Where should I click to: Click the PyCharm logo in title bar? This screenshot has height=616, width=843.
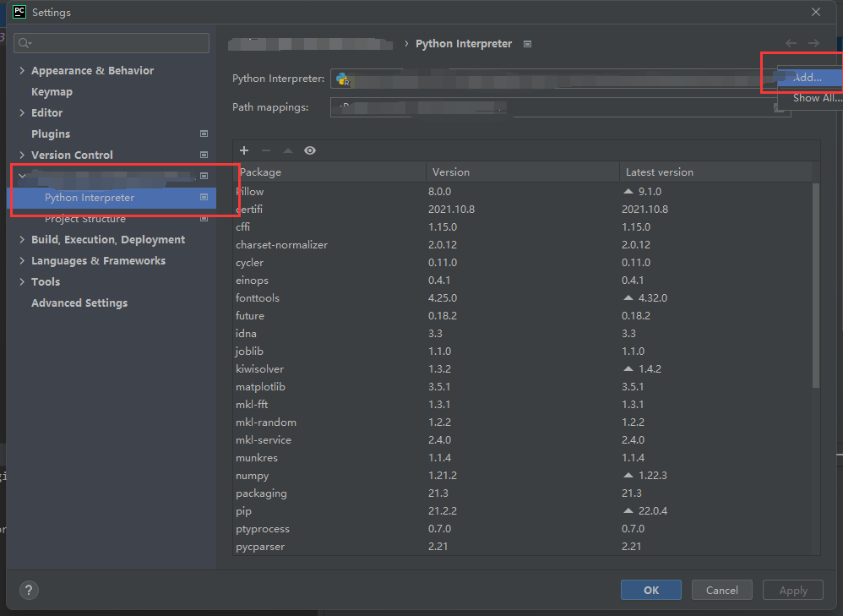coord(19,12)
